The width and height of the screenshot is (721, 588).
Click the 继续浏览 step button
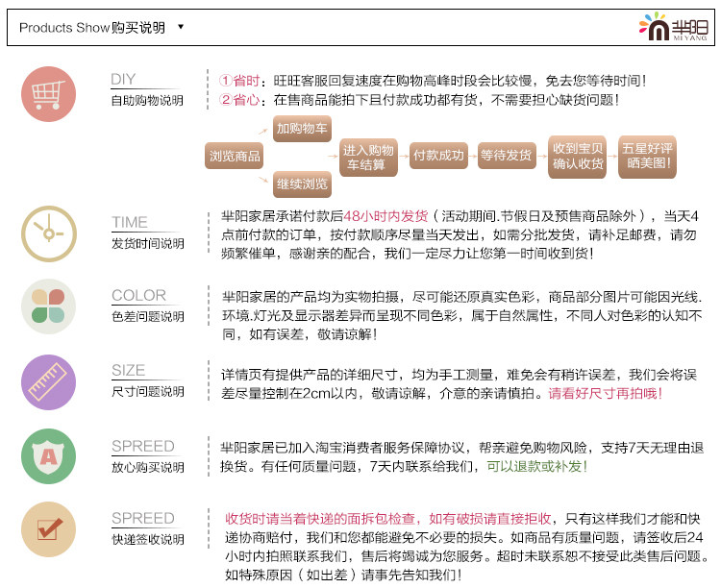(x=302, y=184)
